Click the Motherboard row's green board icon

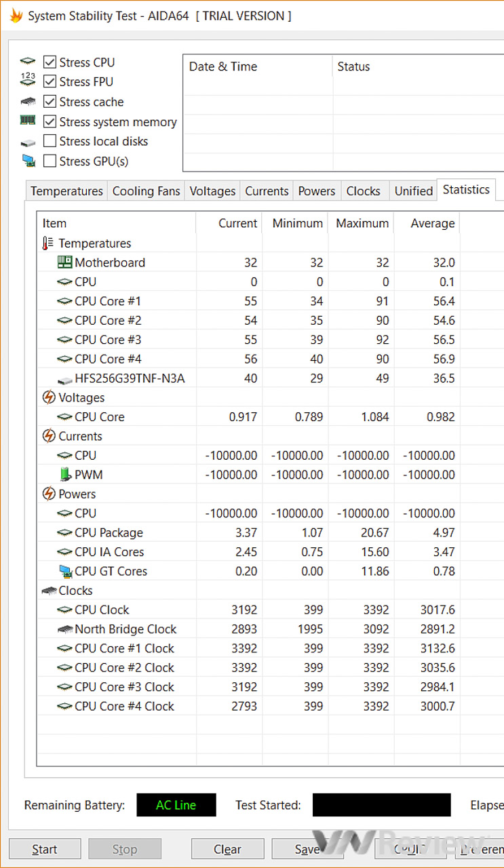pos(64,262)
